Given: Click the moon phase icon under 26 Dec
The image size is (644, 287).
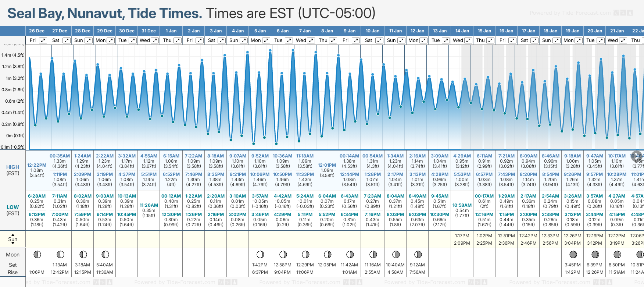Looking at the screenshot, I should (x=37, y=254).
